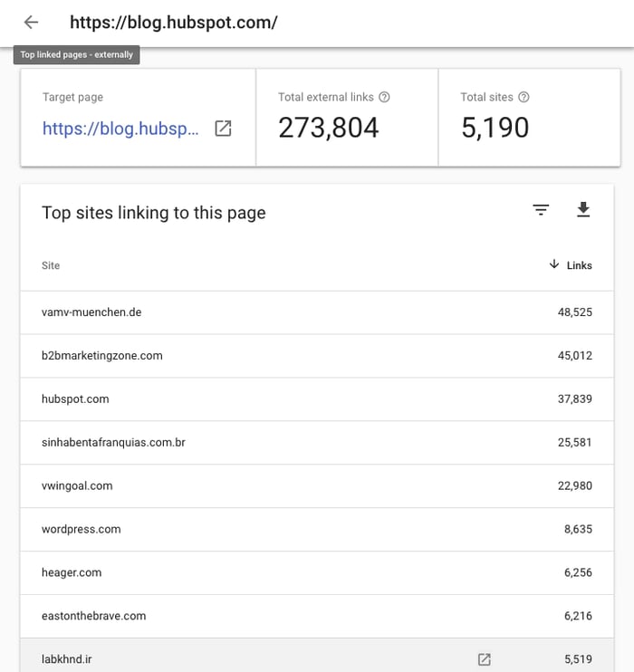The width and height of the screenshot is (634, 672).
Task: Toggle sort arrow on Links column
Action: pyautogui.click(x=554, y=264)
